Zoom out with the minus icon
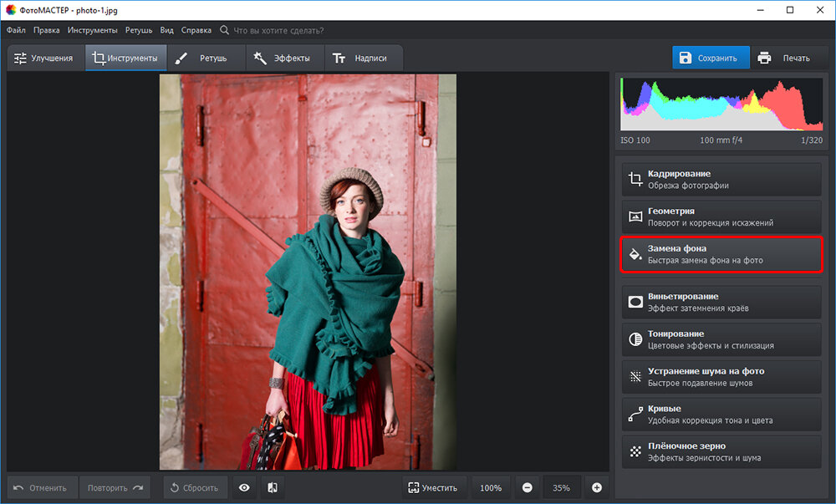Screen dimensions: 836x504 pyautogui.click(x=528, y=487)
